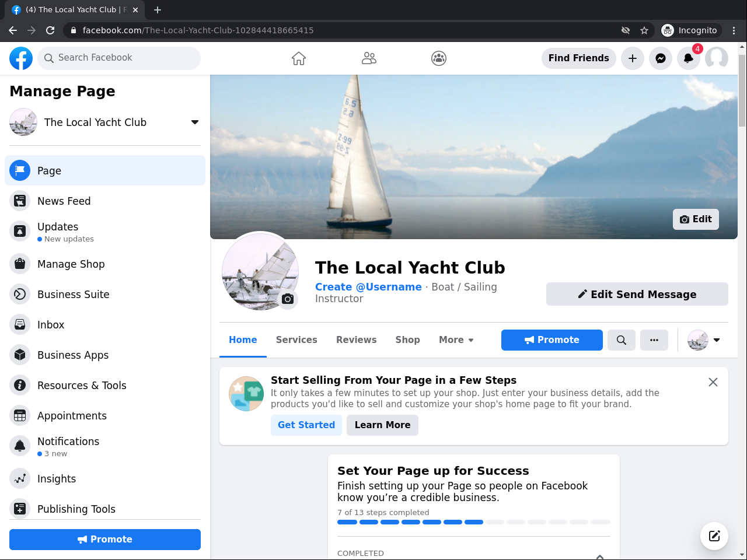
Task: Open Appointments in the sidebar
Action: [x=105, y=415]
